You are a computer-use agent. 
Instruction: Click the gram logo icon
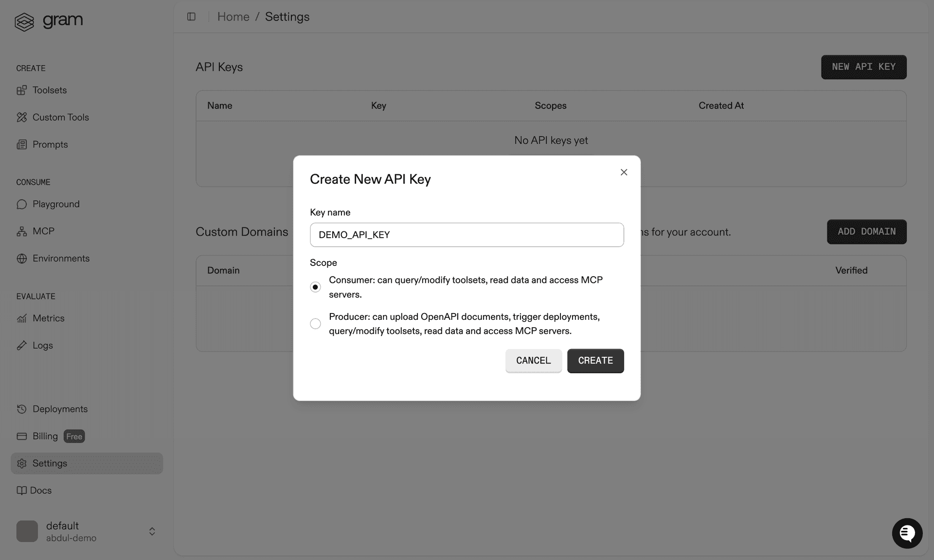[25, 21]
